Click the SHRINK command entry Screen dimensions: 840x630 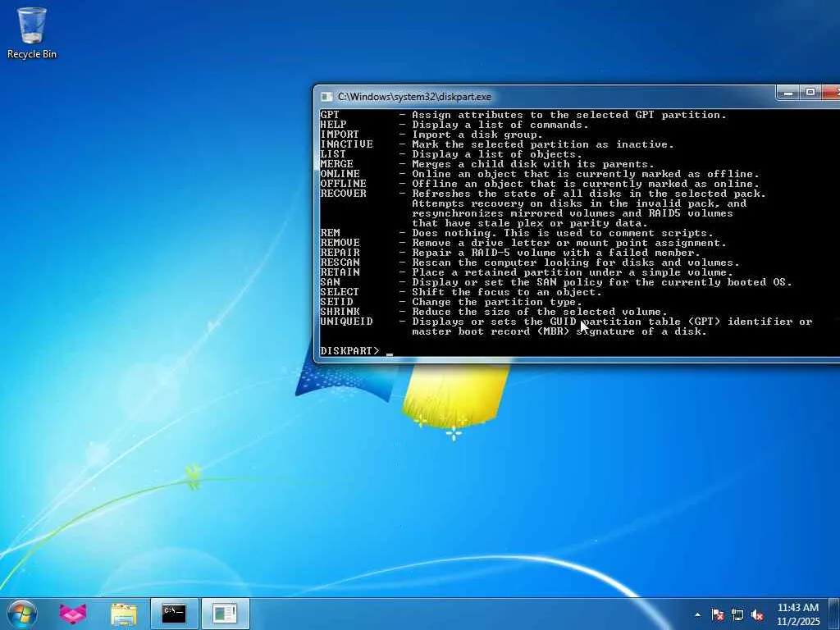pyautogui.click(x=493, y=312)
